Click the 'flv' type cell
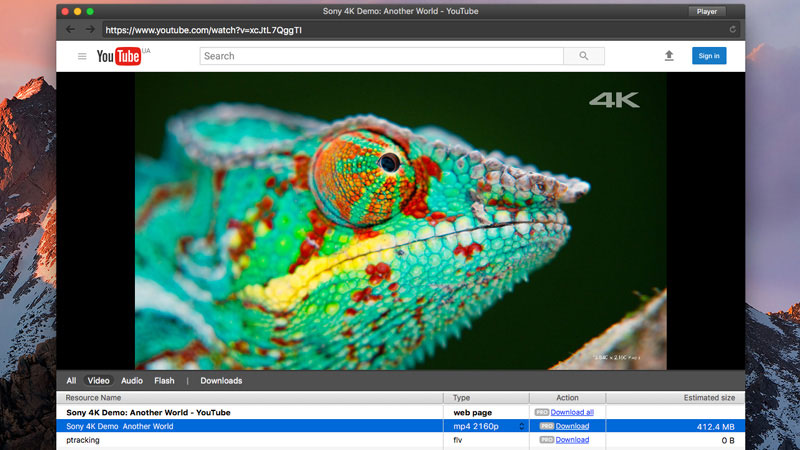The height and width of the screenshot is (450, 800). [x=458, y=440]
